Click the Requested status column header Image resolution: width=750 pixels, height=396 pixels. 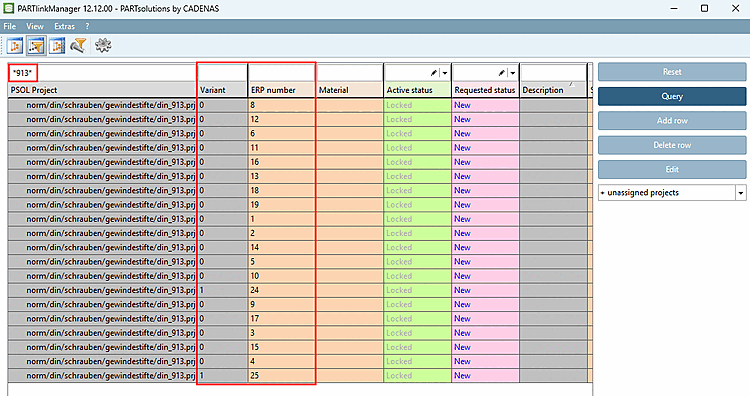pyautogui.click(x=485, y=90)
